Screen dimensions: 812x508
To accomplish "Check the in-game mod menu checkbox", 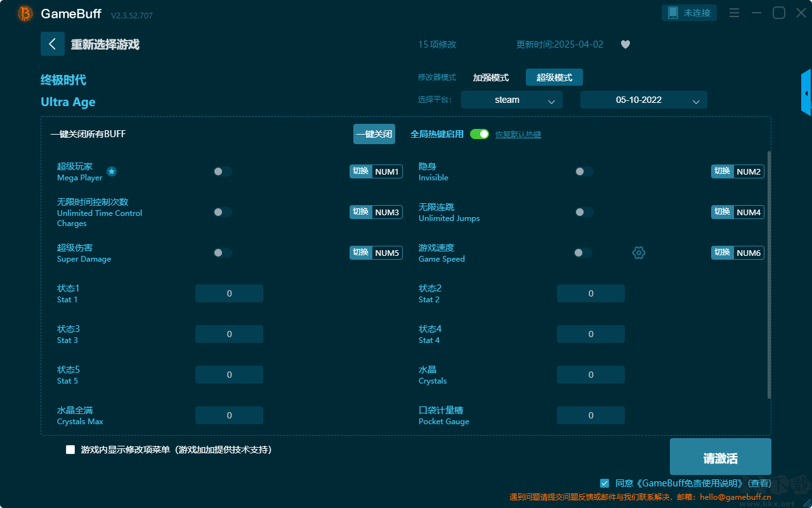I will [x=70, y=450].
